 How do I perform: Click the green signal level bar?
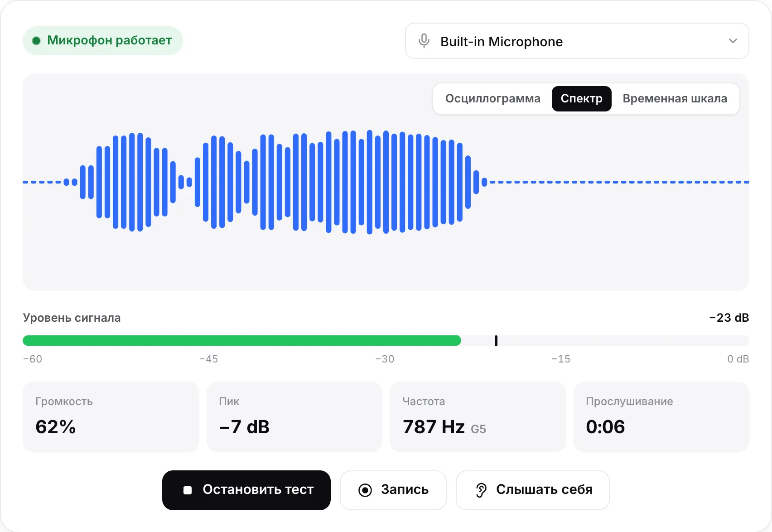pos(242,341)
